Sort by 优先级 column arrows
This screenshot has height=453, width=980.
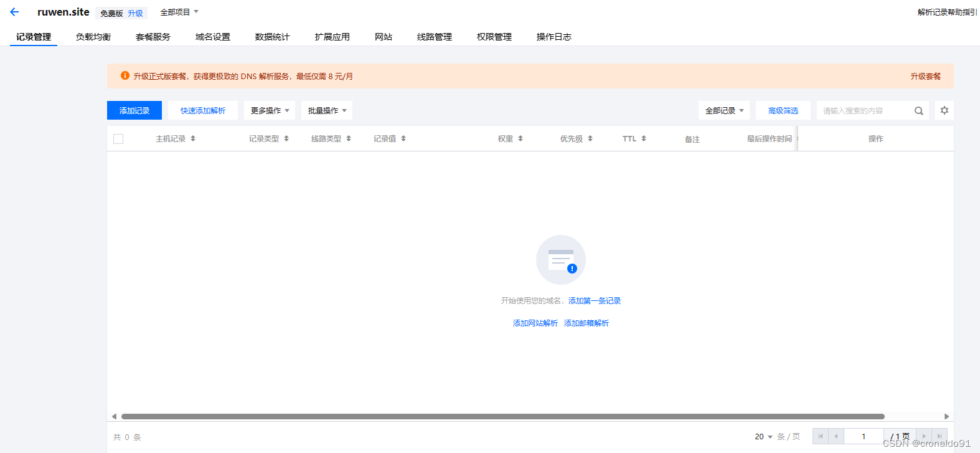point(590,138)
